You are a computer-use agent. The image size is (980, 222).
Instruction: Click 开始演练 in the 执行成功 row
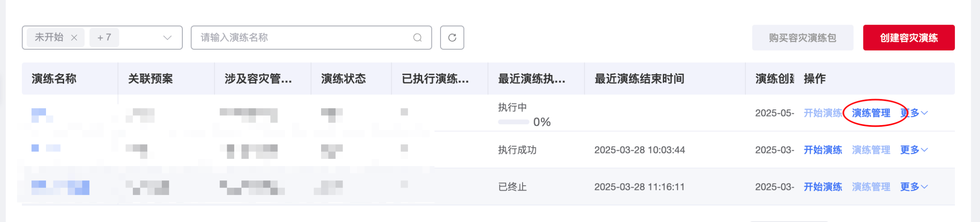(823, 150)
